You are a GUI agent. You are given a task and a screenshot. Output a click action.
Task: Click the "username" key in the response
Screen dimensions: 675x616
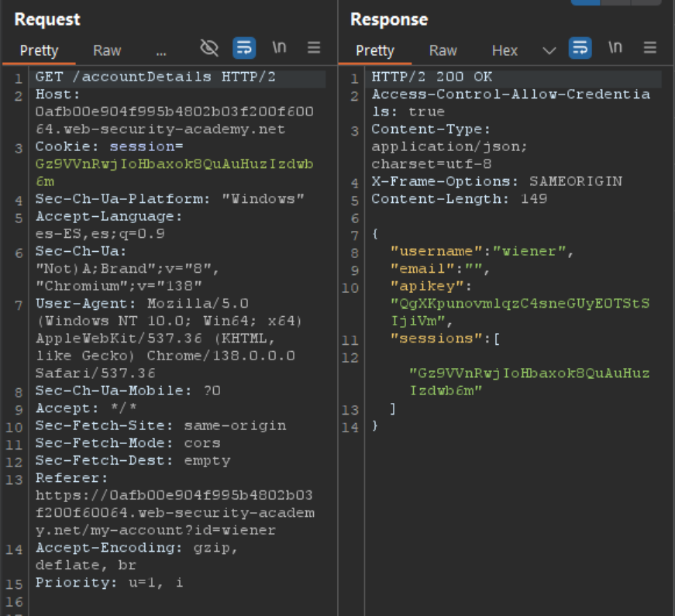422,251
